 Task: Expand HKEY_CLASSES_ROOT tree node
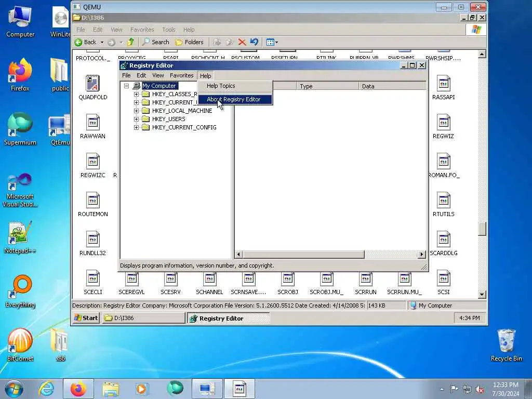(x=137, y=94)
